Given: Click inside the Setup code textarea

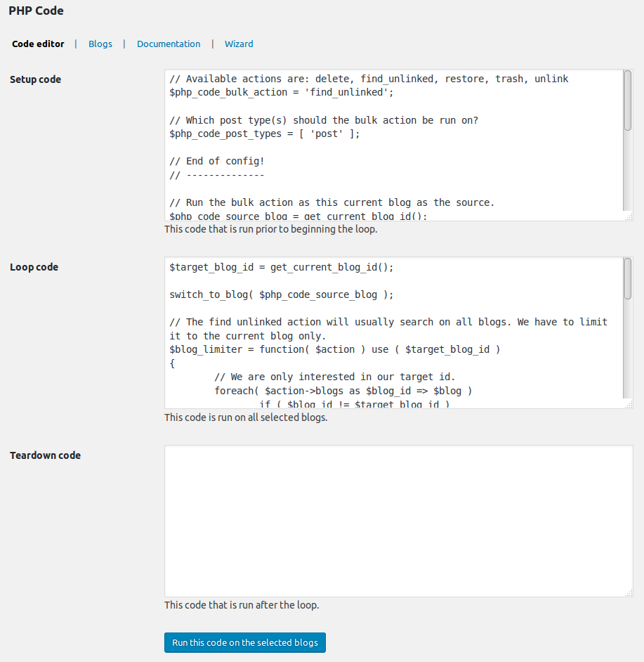Looking at the screenshot, I should [394, 145].
